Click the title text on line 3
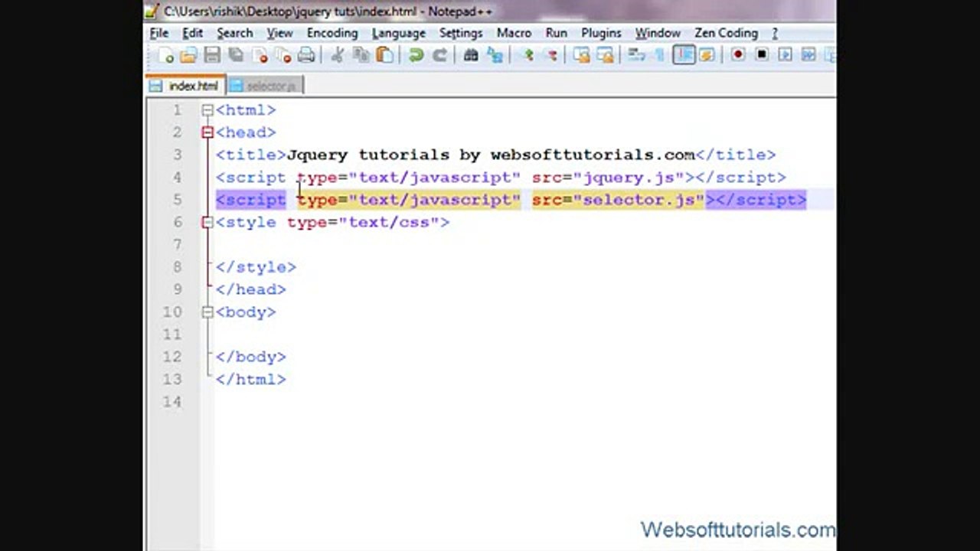Image resolution: width=980 pixels, height=551 pixels. click(491, 155)
